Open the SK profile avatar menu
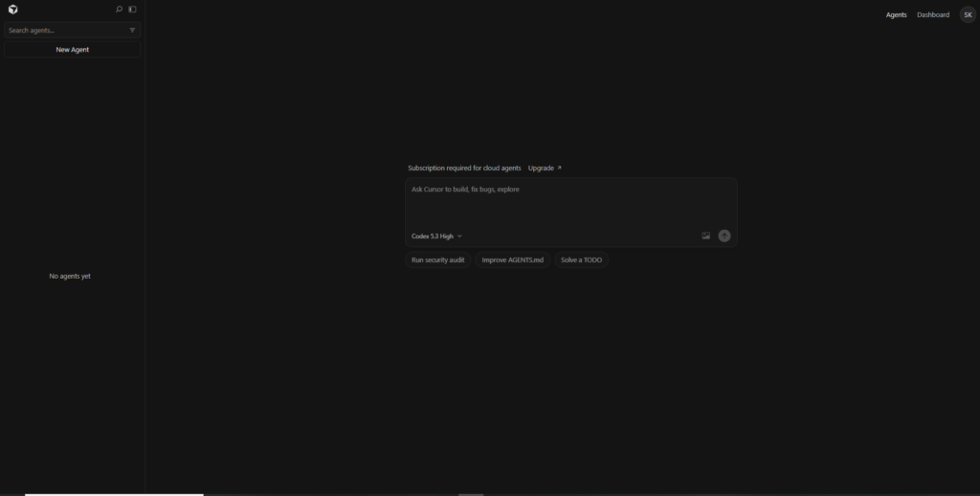Viewport: 980px width, 496px height. [968, 14]
